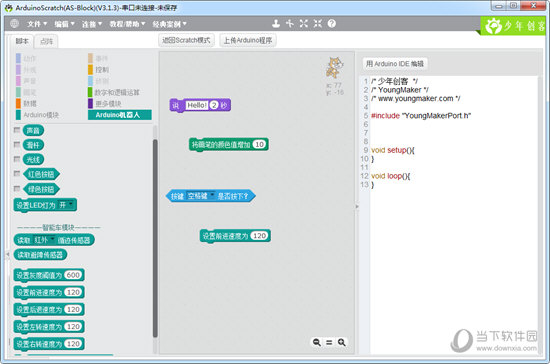The image size is (550, 364).
Task: Select palette block 设置左转速度为 120
Action: coord(49,327)
